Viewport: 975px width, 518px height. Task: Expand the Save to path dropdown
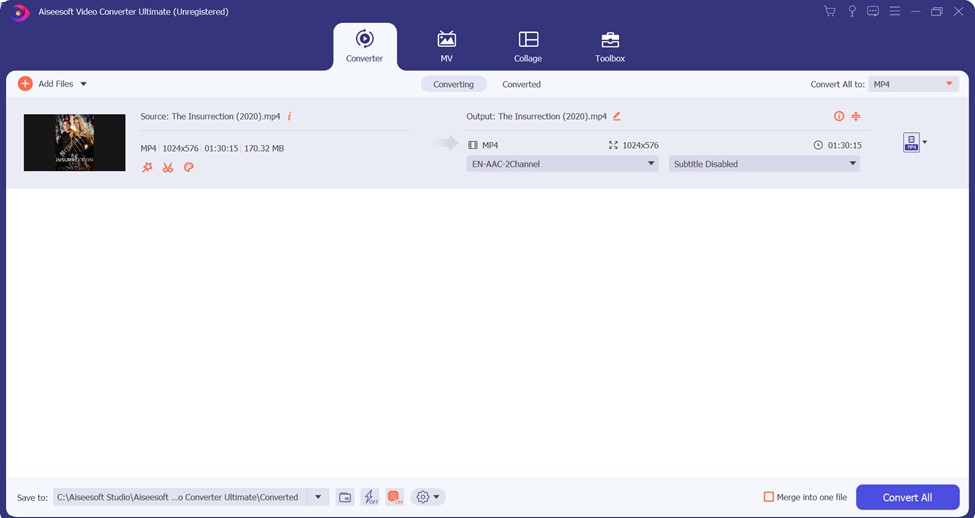(318, 497)
